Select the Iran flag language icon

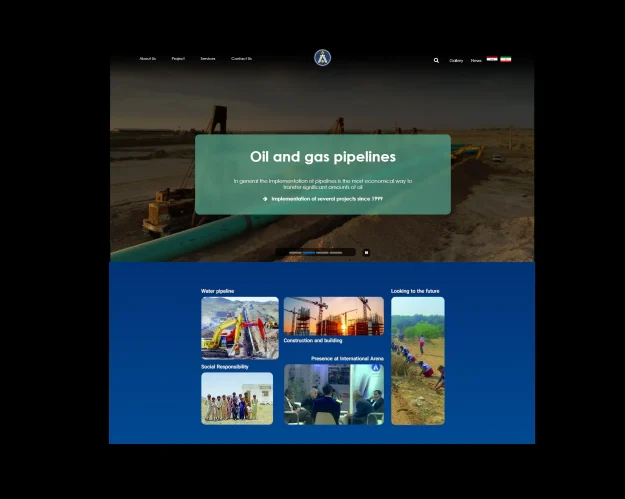coord(506,60)
